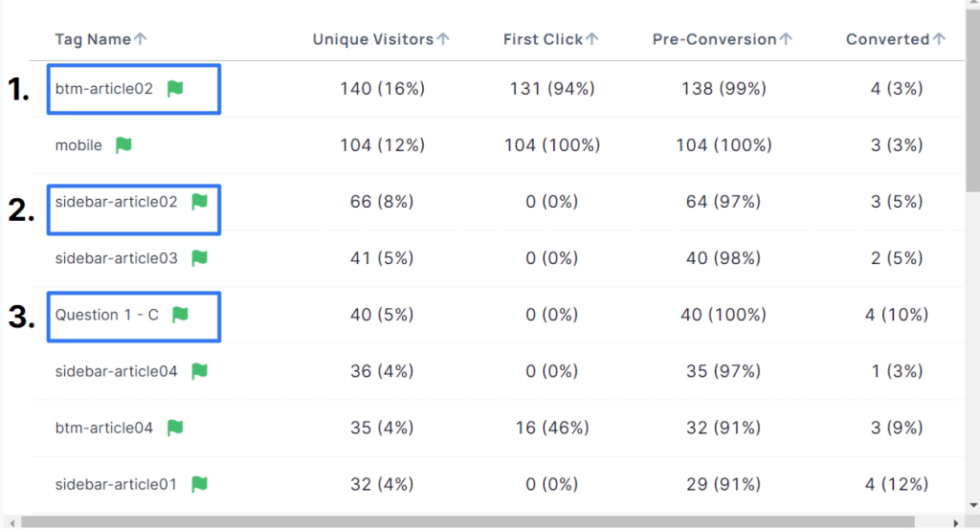Open the mobile tag row
This screenshot has height=529, width=980.
pos(78,145)
